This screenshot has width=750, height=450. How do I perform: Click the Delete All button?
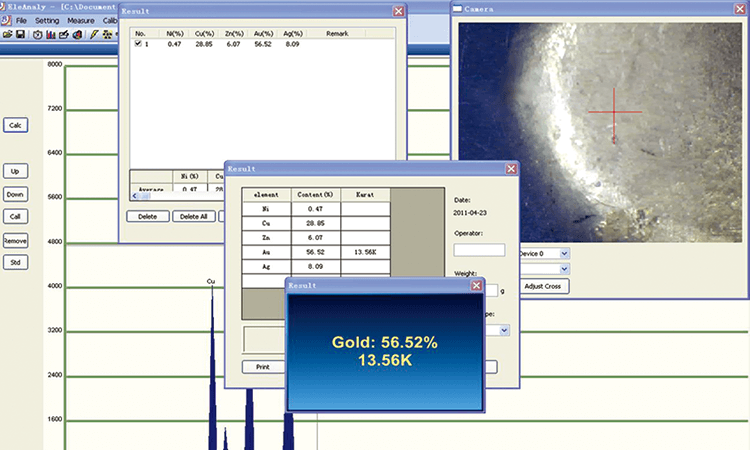coord(194,217)
